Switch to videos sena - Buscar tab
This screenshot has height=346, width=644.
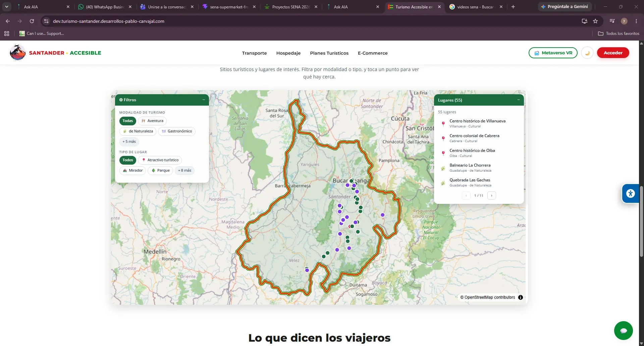tap(476, 7)
